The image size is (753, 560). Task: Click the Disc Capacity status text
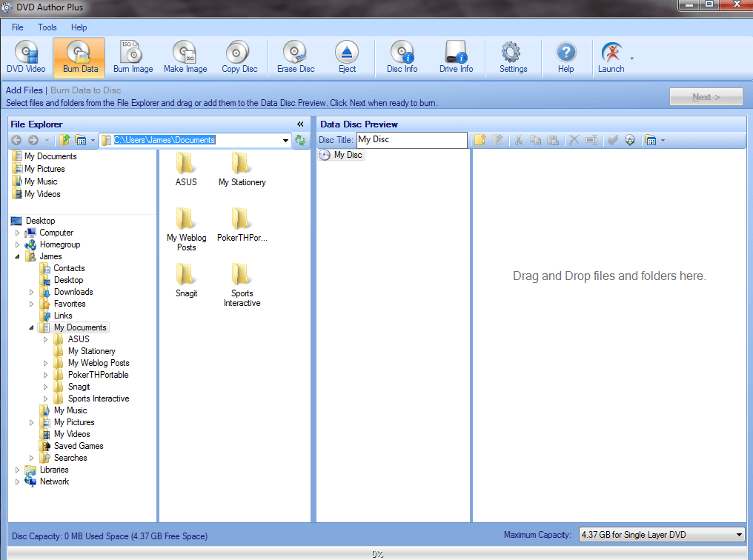110,536
